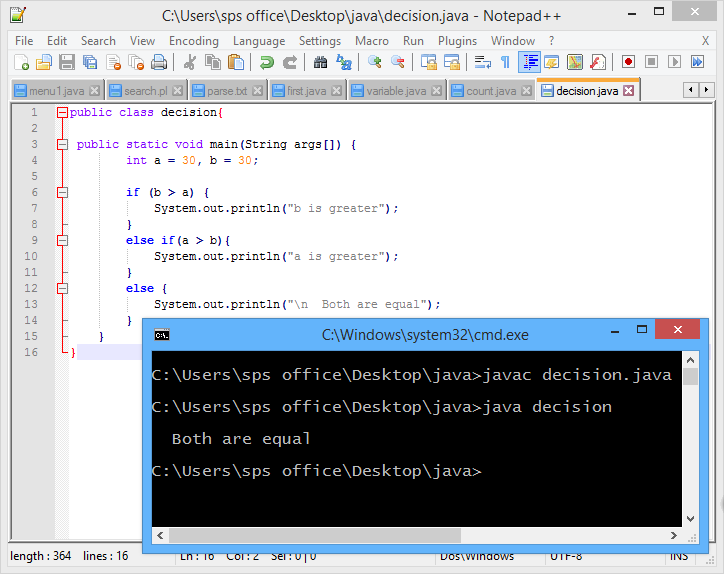Click the Close document toolbar icon
Viewport: 724px width, 574px height.
point(113,62)
